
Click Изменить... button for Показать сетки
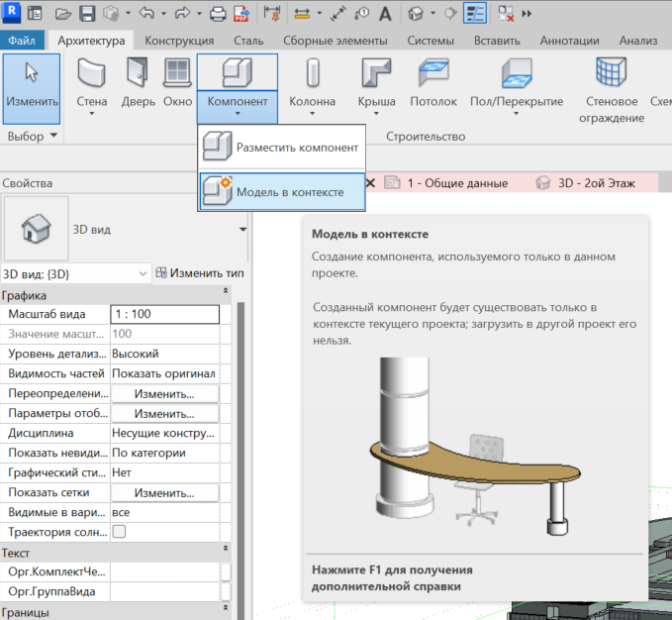point(164,492)
